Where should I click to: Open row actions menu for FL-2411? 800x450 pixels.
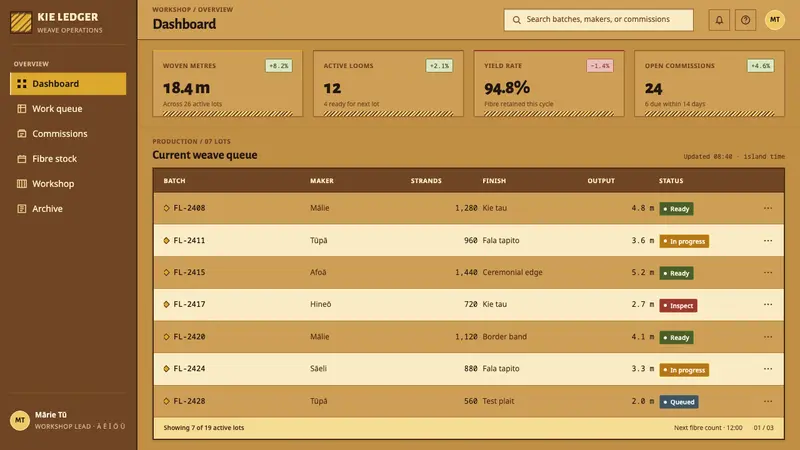pos(768,240)
